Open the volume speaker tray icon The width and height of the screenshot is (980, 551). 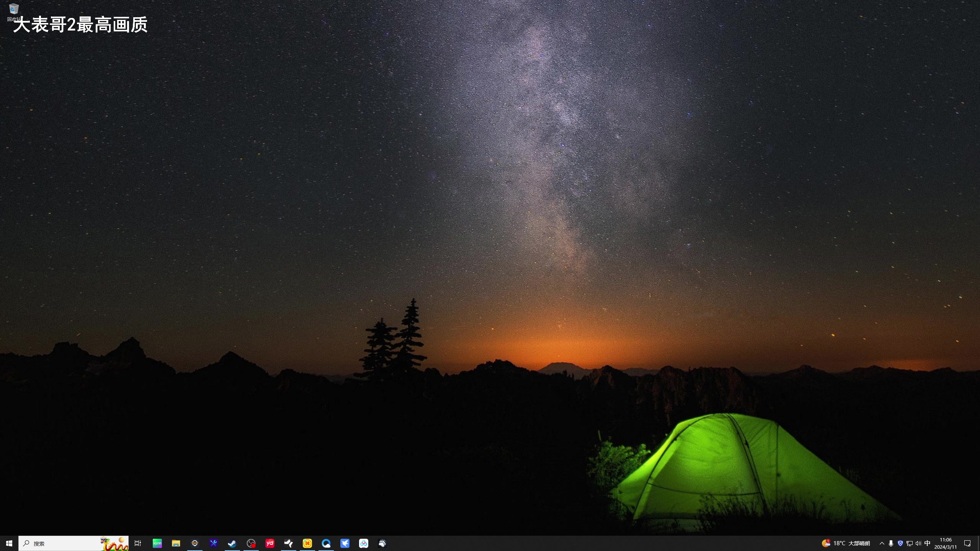[918, 543]
